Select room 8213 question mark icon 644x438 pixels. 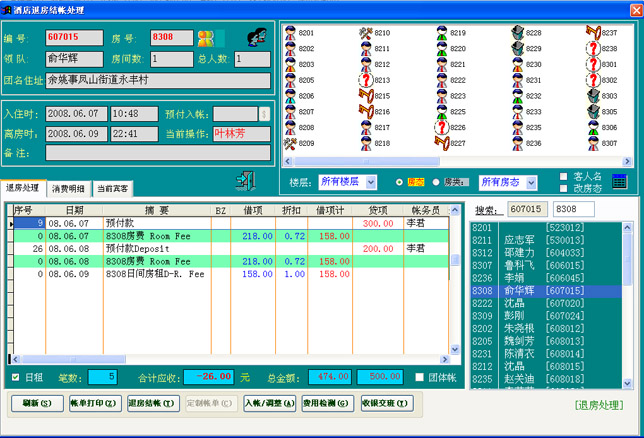(366, 80)
